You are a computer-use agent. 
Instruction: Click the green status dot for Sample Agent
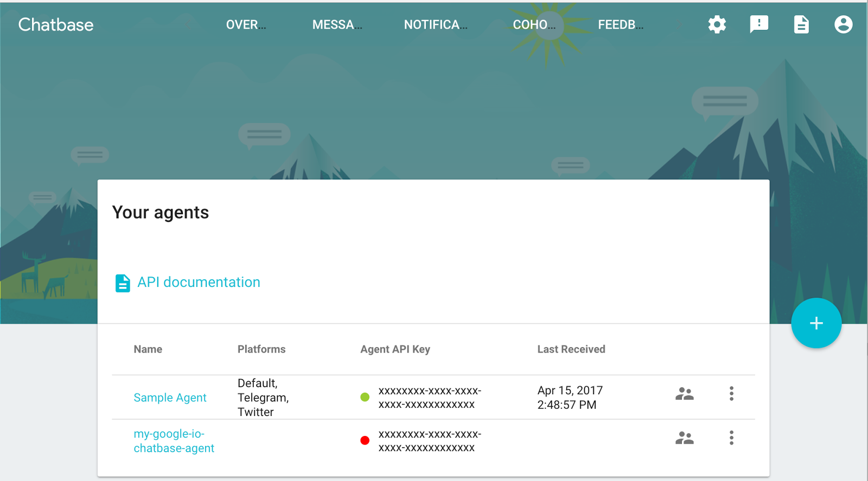(x=365, y=397)
